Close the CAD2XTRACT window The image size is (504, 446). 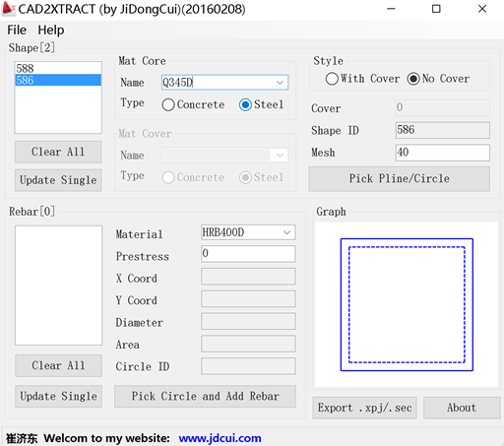point(482,9)
